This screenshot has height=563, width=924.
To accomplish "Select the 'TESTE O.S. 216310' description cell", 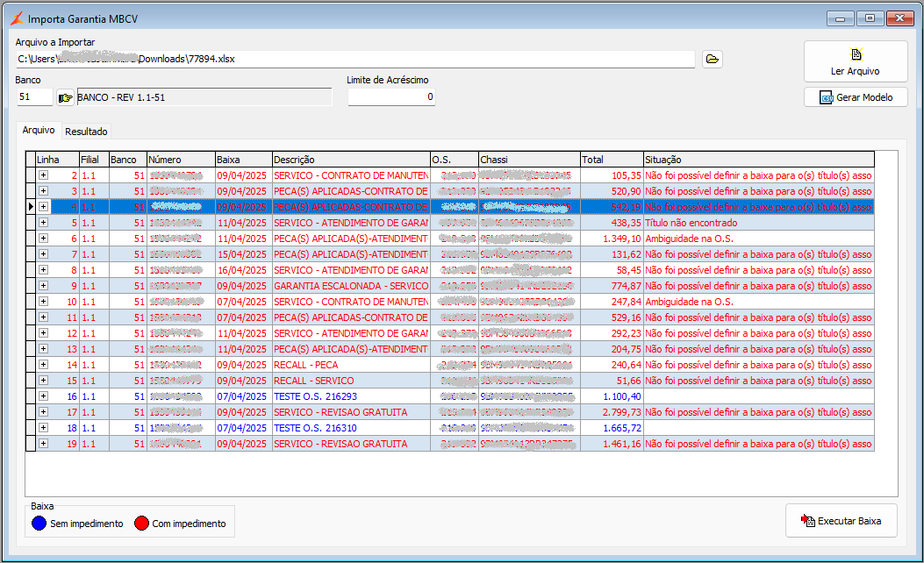I will pyautogui.click(x=351, y=428).
